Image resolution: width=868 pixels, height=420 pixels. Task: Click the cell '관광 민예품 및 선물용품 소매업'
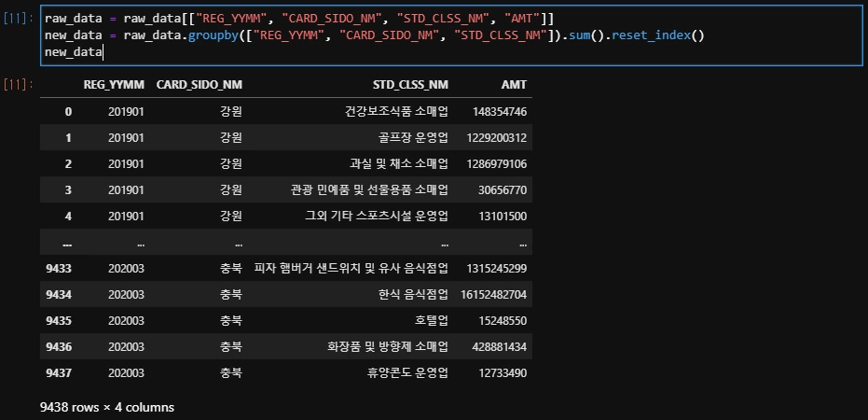(x=369, y=190)
